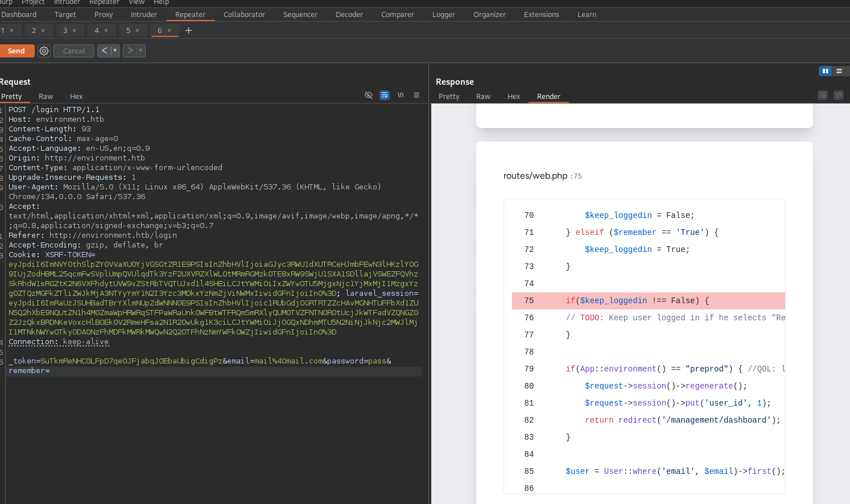Click the Cancel button

74,51
